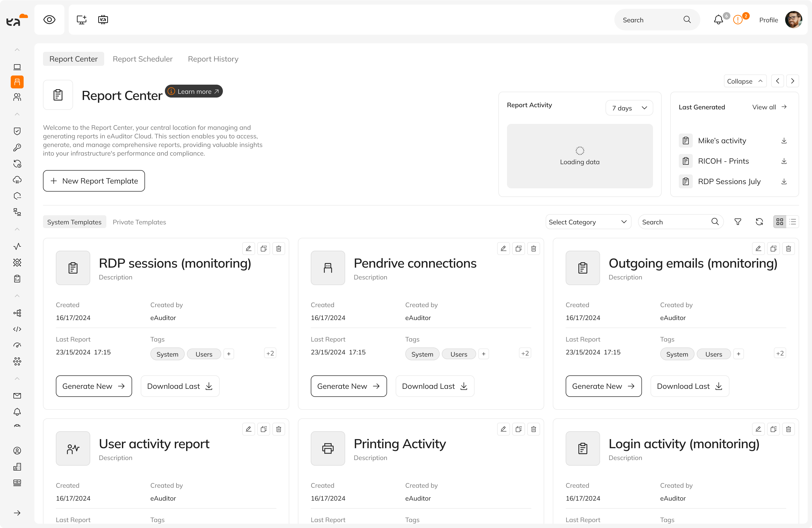Image resolution: width=812 pixels, height=528 pixels.
Task: Click the filter funnel icon
Action: coord(738,222)
